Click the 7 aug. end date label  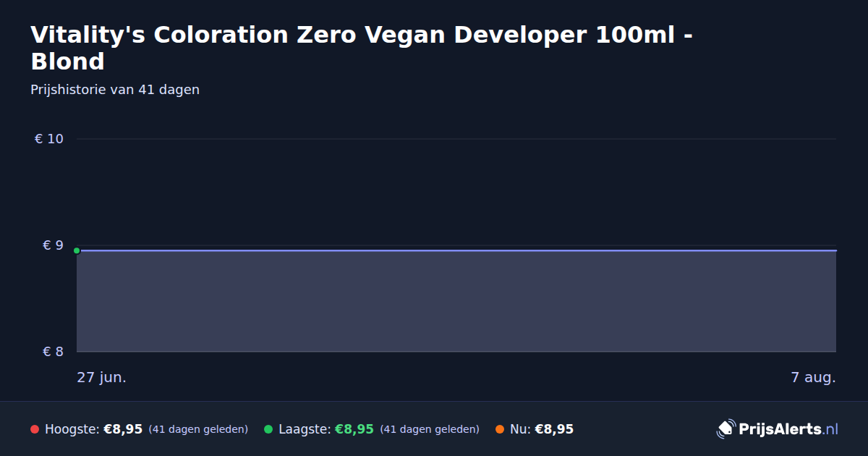coord(813,378)
